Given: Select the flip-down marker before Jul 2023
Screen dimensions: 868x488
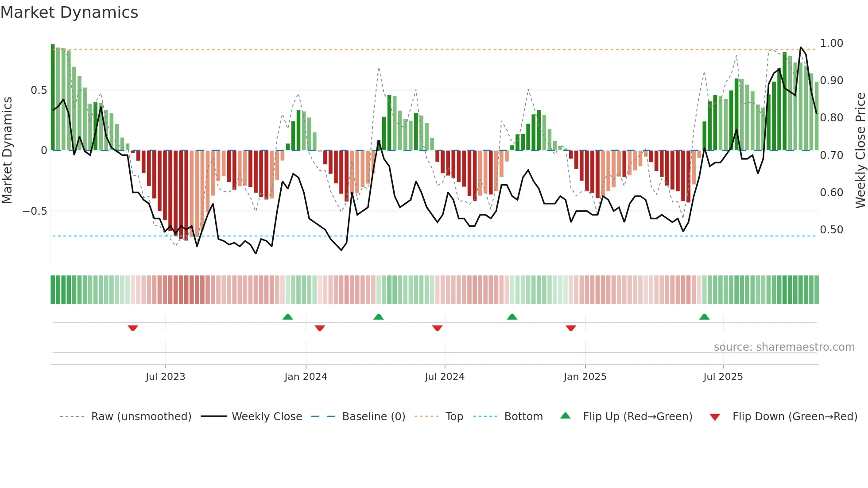Looking at the screenshot, I should tap(133, 328).
